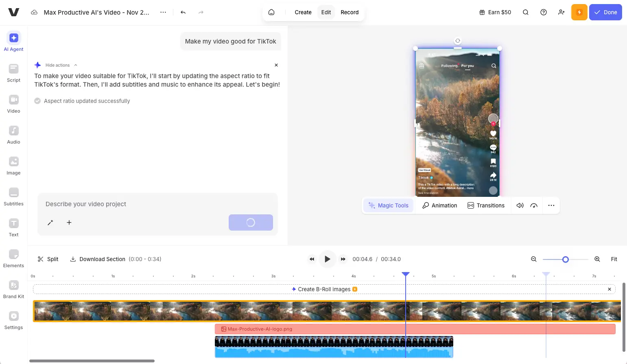Click the undo arrow
This screenshot has height=364, width=627.
[x=183, y=12]
